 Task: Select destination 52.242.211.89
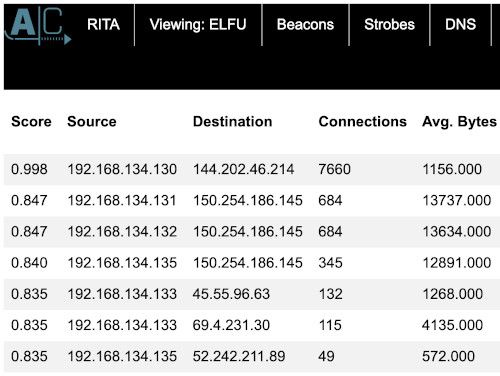pyautogui.click(x=239, y=356)
